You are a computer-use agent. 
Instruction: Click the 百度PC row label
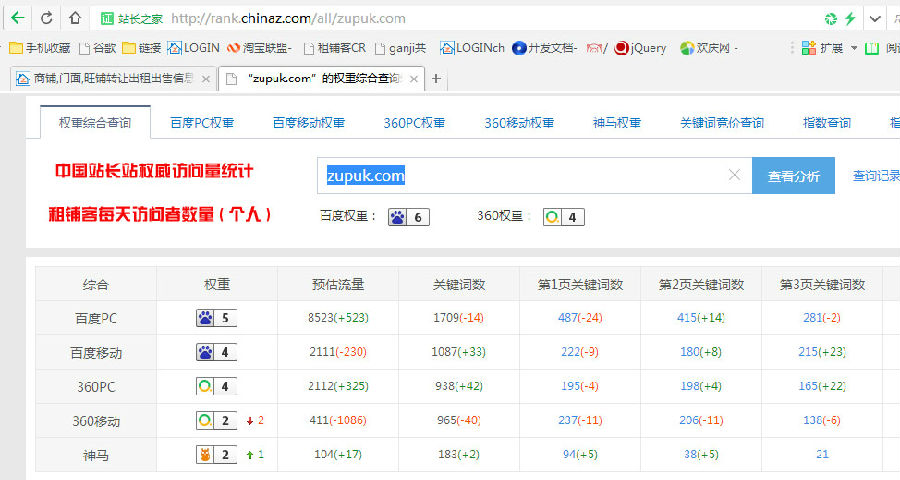click(x=96, y=318)
